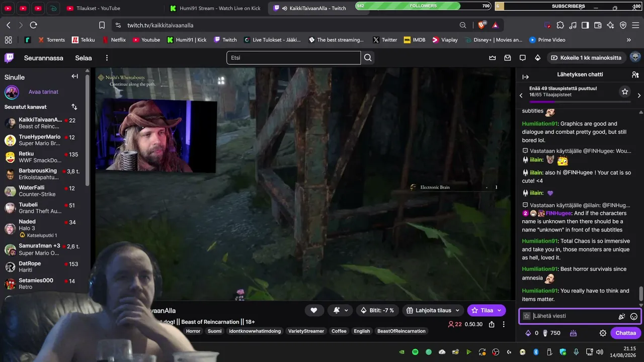The height and width of the screenshot is (362, 644).
Task: Switch to Humi91 Stream Kick browser tab
Action: click(215, 8)
